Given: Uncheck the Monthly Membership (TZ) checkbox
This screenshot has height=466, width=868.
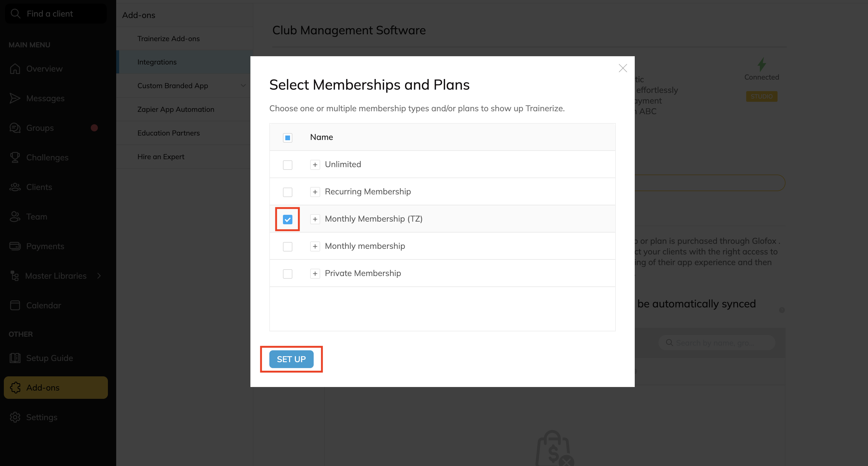Looking at the screenshot, I should pyautogui.click(x=287, y=220).
